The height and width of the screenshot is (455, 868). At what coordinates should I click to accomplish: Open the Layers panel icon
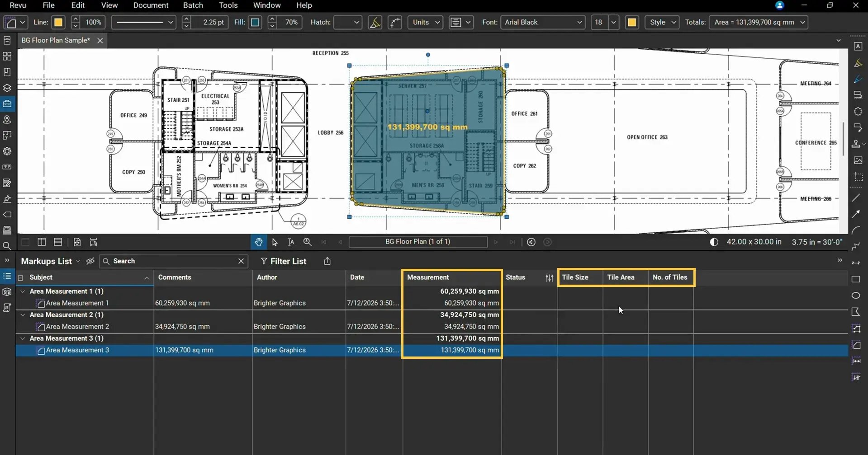pyautogui.click(x=7, y=88)
